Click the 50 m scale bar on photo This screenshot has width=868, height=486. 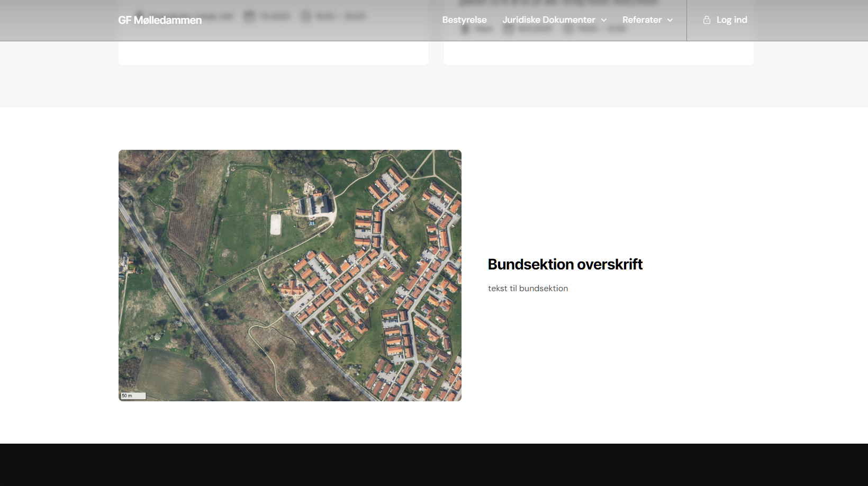coord(133,395)
